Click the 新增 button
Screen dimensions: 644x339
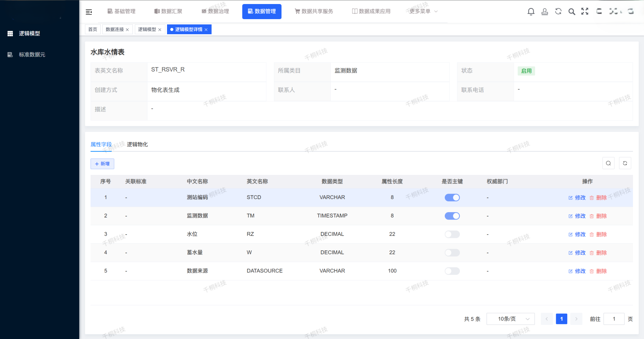click(x=102, y=164)
